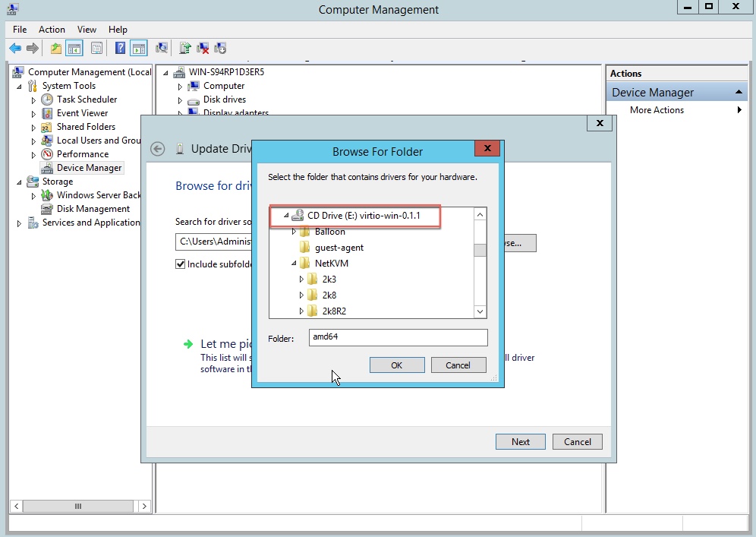
Task: Click the Let me pick link
Action: click(x=226, y=344)
